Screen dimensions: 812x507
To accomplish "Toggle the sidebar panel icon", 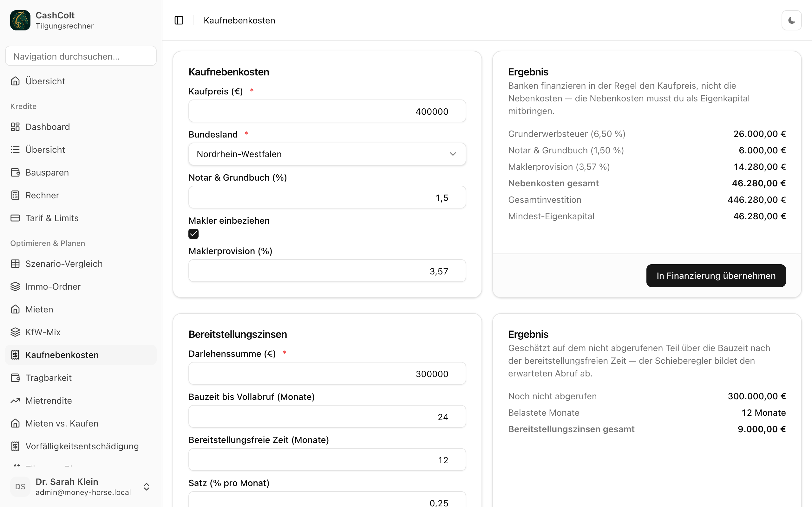I will point(179,21).
